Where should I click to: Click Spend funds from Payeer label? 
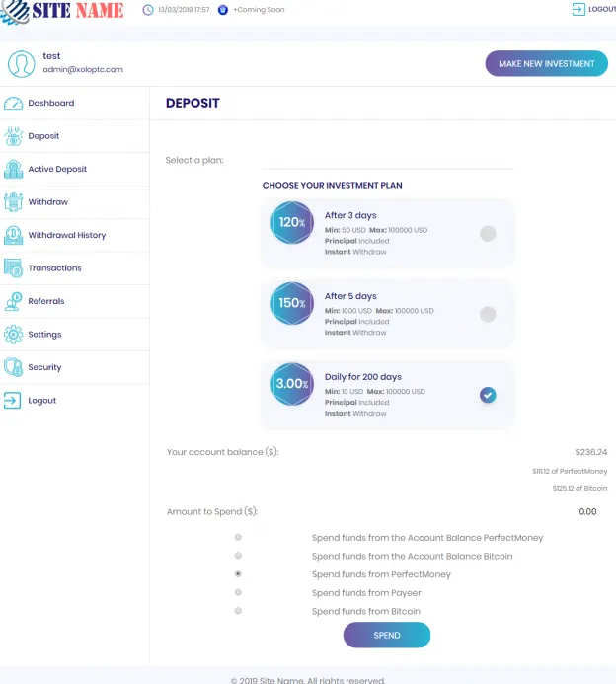click(x=366, y=593)
